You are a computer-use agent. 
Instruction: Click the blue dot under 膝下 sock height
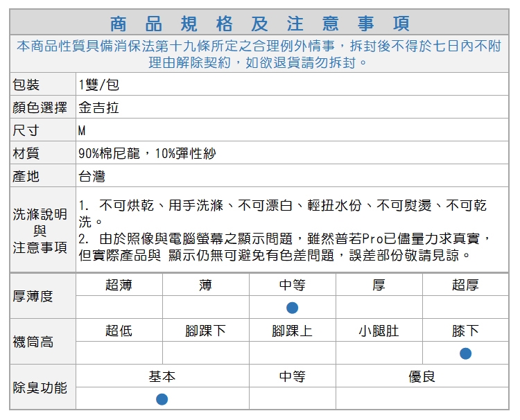(x=465, y=353)
